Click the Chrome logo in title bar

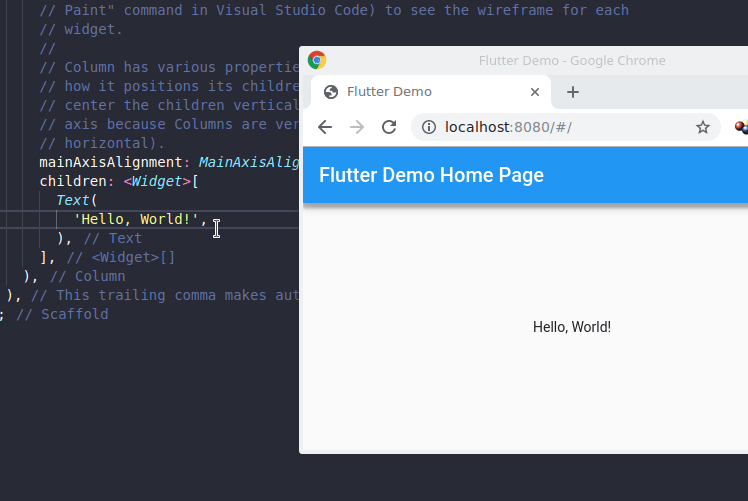317,60
